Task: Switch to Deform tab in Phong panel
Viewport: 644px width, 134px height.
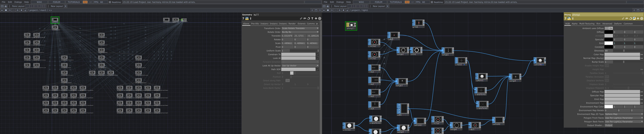Action: (x=618, y=24)
